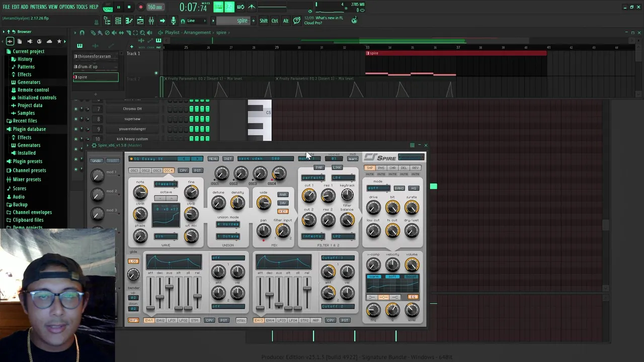Image resolution: width=644 pixels, height=362 pixels.
Task: Show starred items in Browser tabs
Action: [59, 41]
